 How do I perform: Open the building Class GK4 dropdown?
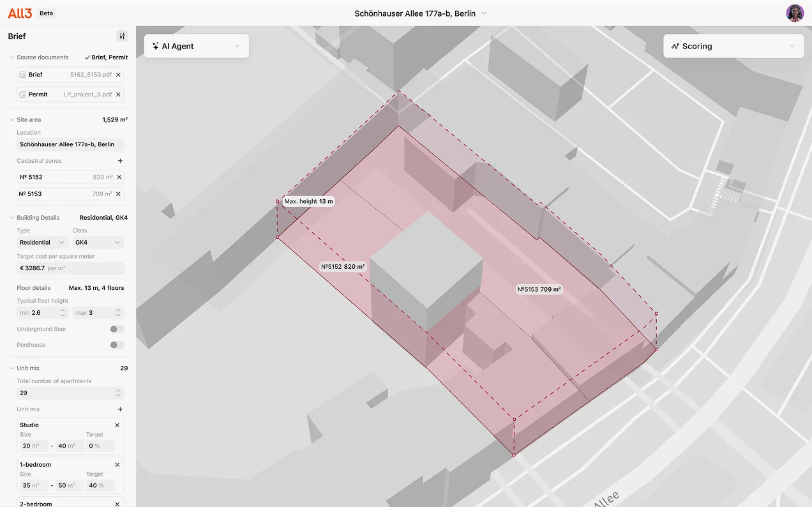tap(98, 243)
